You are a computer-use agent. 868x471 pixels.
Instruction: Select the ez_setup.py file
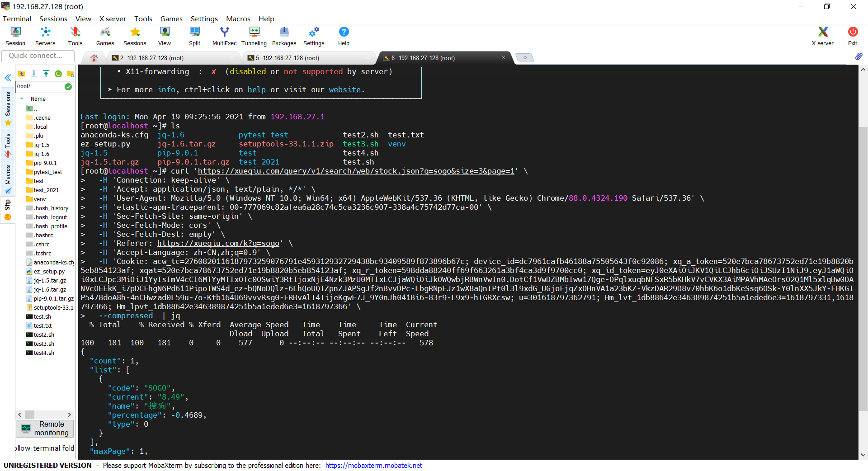click(x=45, y=271)
